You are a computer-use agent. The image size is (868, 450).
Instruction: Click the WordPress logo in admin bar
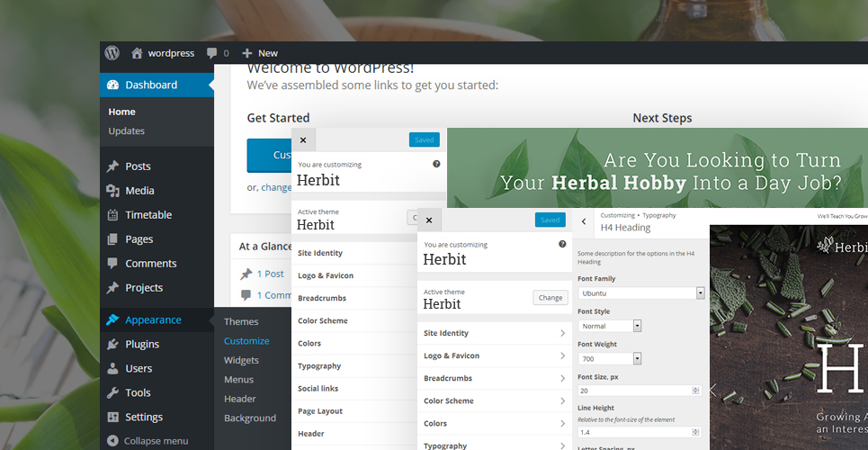[x=112, y=52]
